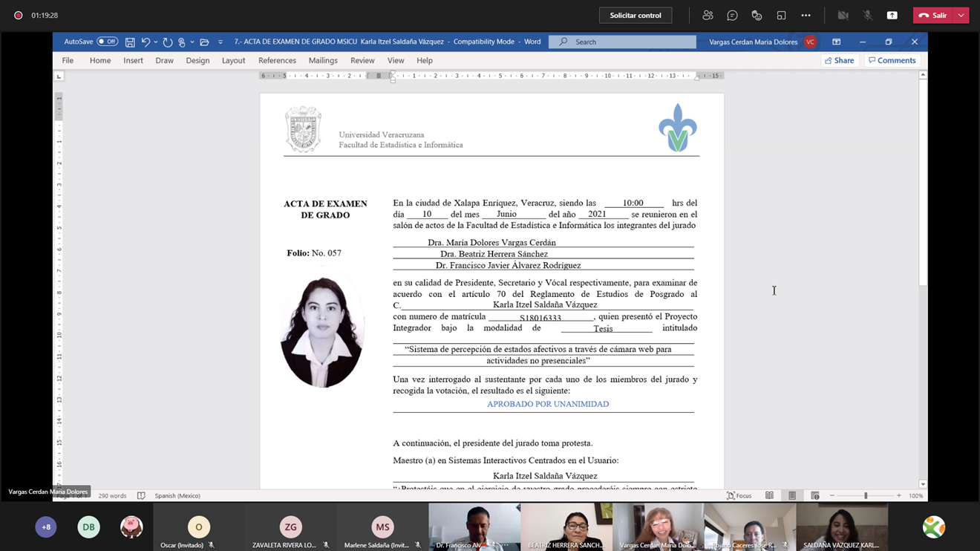Toggle the camera in the meeting

pyautogui.click(x=843, y=16)
